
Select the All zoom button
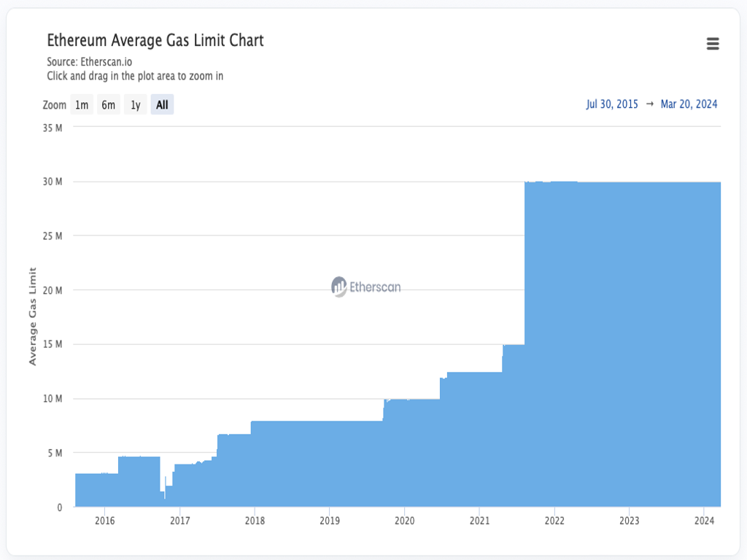pos(162,105)
